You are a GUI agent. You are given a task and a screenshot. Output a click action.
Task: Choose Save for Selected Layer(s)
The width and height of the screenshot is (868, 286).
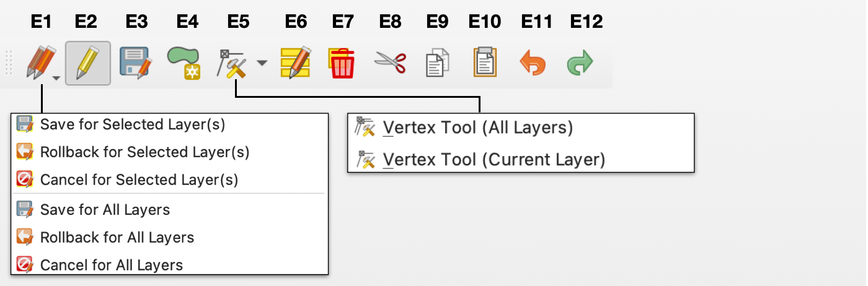tap(132, 124)
